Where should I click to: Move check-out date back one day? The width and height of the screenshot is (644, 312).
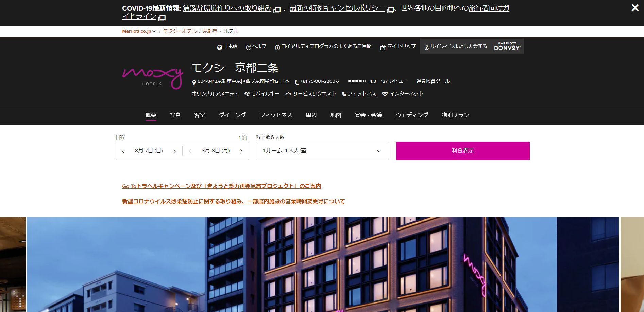point(190,151)
